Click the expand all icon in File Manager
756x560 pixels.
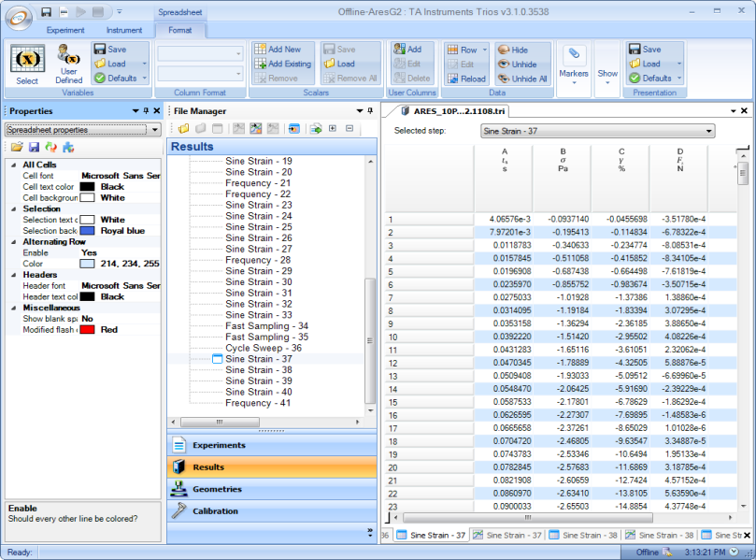pyautogui.click(x=333, y=128)
